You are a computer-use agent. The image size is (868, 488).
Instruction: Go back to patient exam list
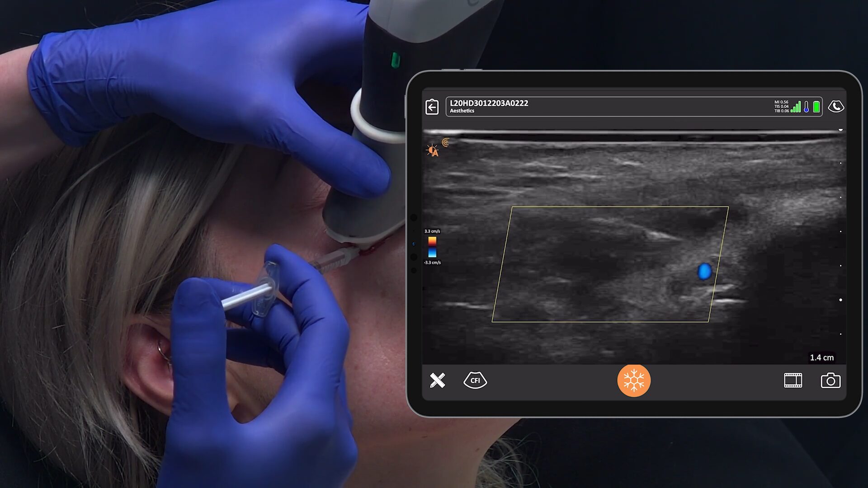432,107
